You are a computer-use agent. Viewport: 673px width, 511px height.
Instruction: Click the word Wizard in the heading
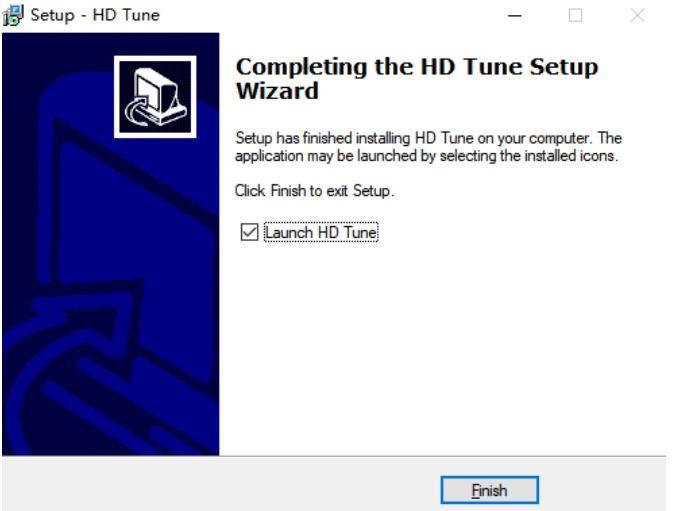tap(277, 91)
